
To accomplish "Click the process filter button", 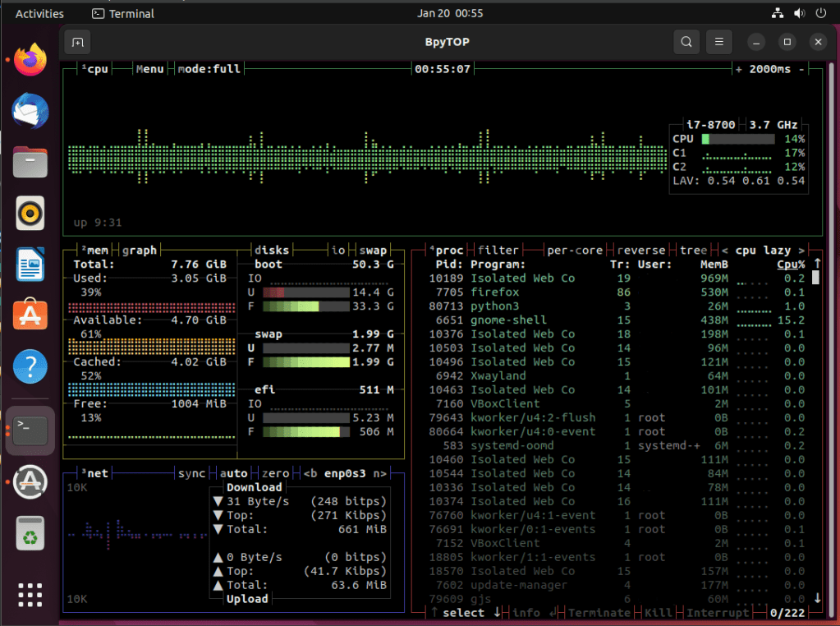I will [x=498, y=251].
